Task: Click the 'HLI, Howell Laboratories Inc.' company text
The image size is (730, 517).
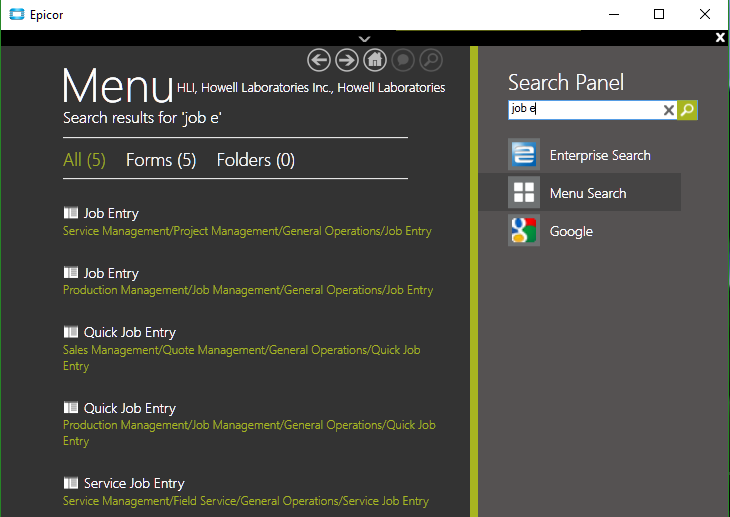Action: pyautogui.click(x=256, y=88)
